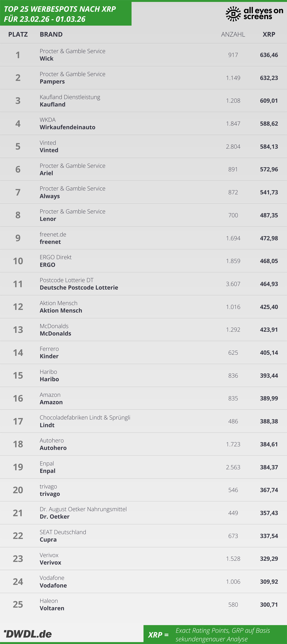This screenshot has height=644, width=287.
Task: Click Cupra's spot count 673
Action: tap(233, 536)
